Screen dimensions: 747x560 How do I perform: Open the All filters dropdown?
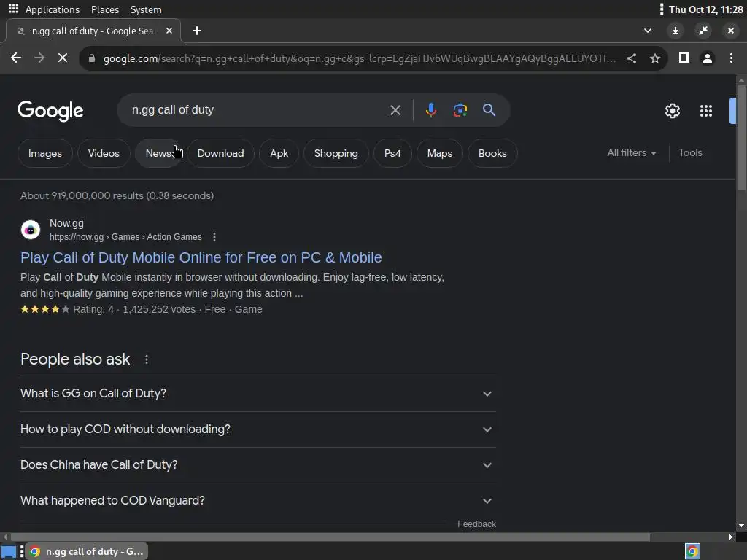pos(632,153)
